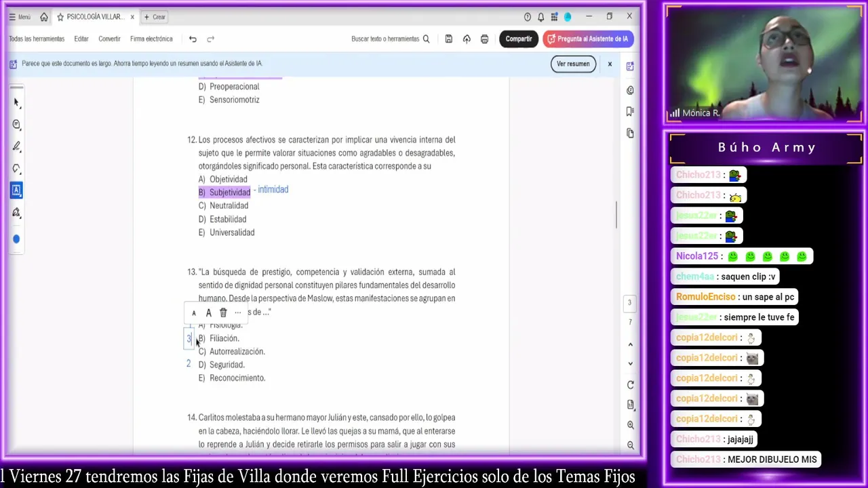Save the document with the disk icon
The image size is (868, 488).
click(x=449, y=39)
